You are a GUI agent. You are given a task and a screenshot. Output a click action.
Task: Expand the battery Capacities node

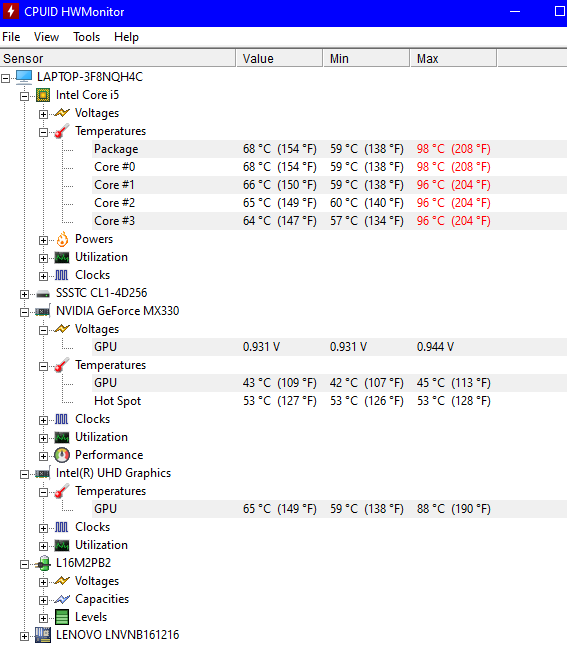(x=43, y=600)
